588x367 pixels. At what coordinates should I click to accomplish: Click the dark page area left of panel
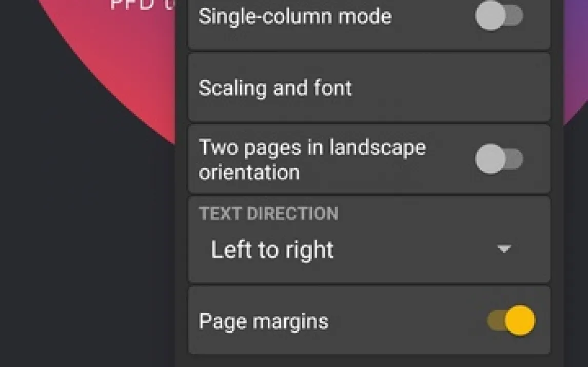coord(77,231)
